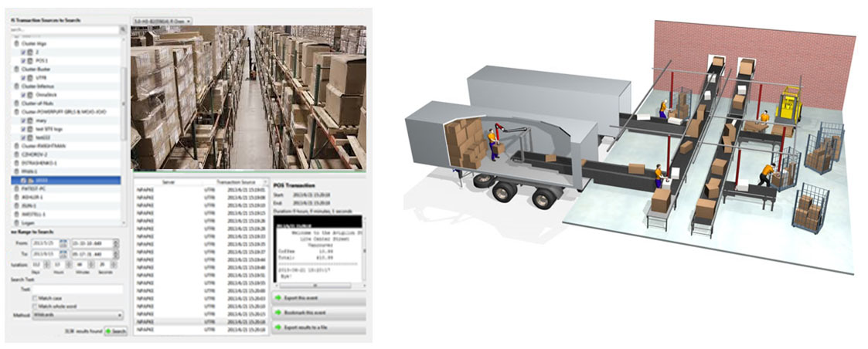The width and height of the screenshot is (868, 349).
Task: Uncheck the POS 1 source checkbox
Action: pyautogui.click(x=24, y=60)
